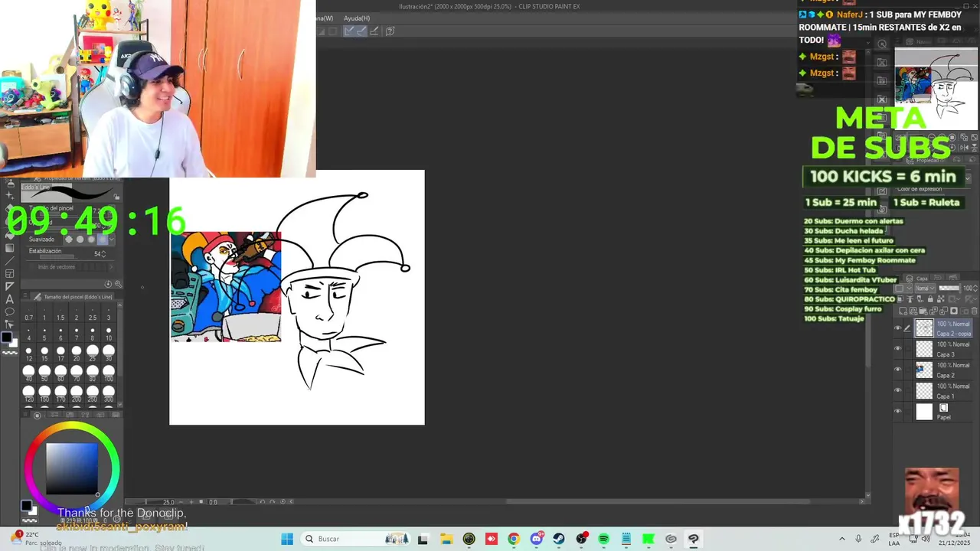Viewport: 980px width, 551px height.
Task: Toggle Lock transparent pixels
Action: 941,298
